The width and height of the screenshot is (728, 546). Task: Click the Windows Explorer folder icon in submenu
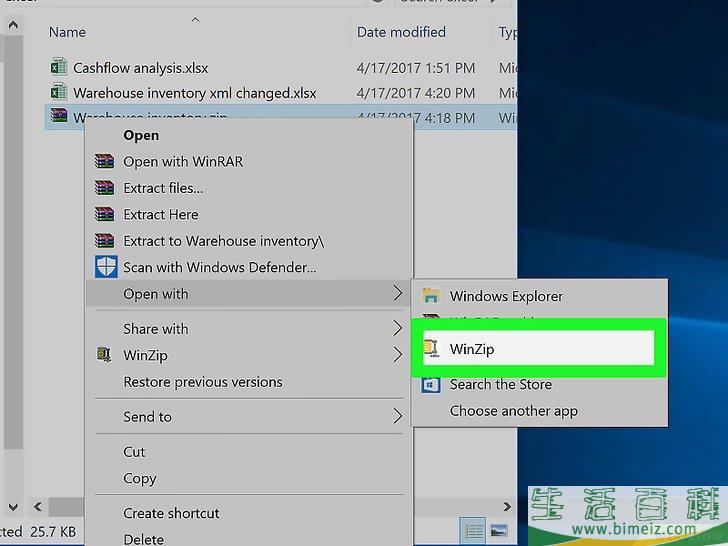431,296
